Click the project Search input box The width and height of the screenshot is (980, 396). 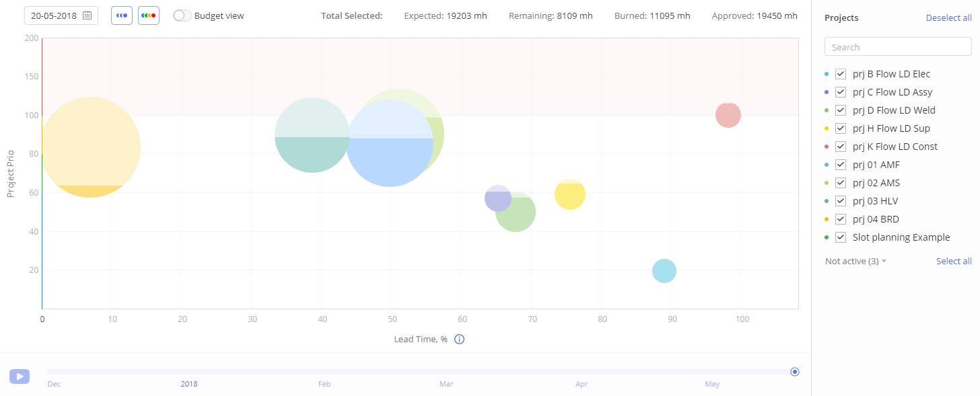click(x=897, y=46)
